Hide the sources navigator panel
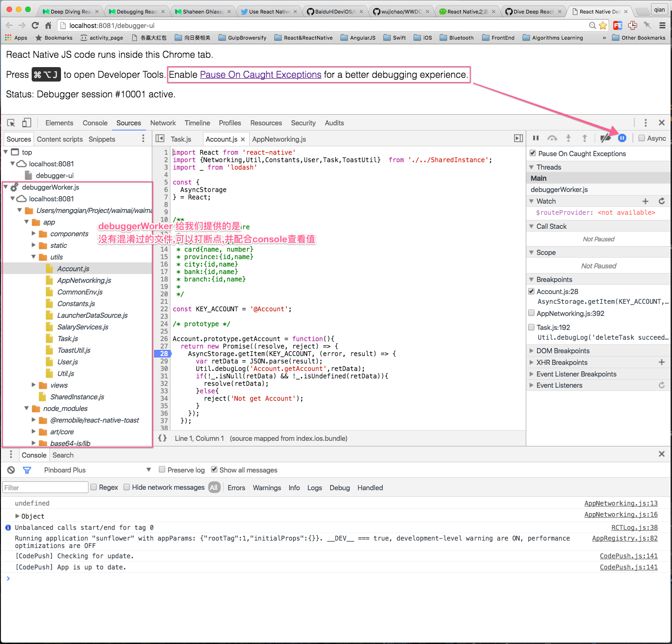Image resolution: width=672 pixels, height=644 pixels. pyautogui.click(x=160, y=138)
